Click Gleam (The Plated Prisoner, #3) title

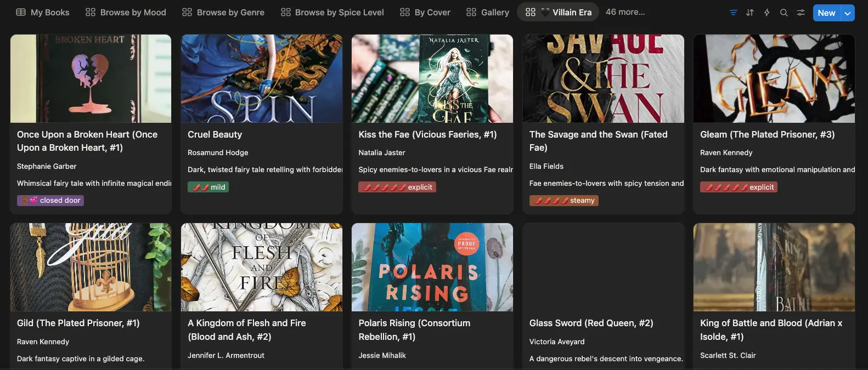click(x=768, y=134)
